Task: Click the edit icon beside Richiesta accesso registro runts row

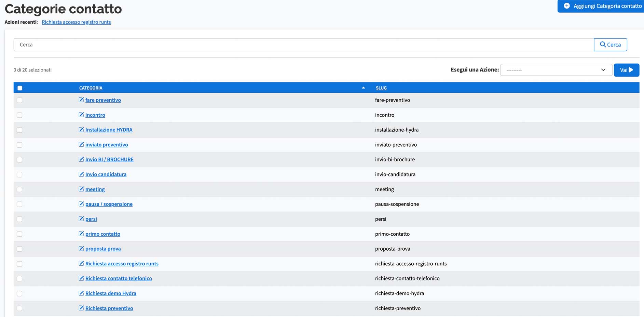Action: pyautogui.click(x=81, y=263)
